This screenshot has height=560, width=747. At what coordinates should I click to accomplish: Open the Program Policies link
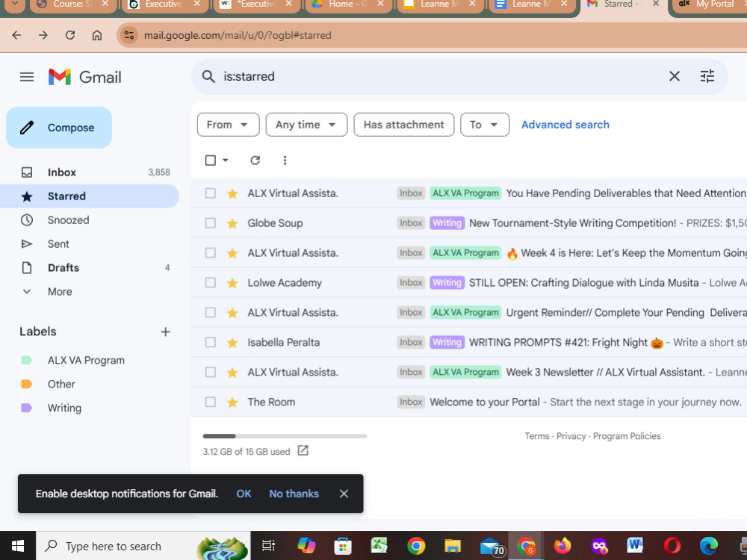[627, 436]
